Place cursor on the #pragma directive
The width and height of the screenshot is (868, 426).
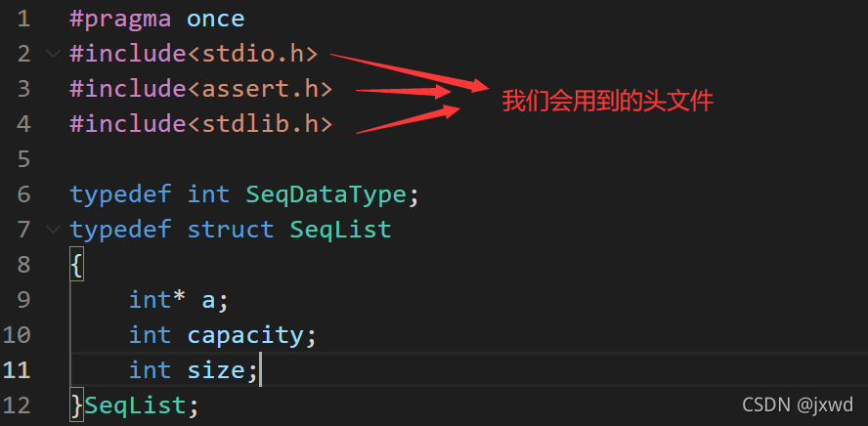click(x=113, y=19)
